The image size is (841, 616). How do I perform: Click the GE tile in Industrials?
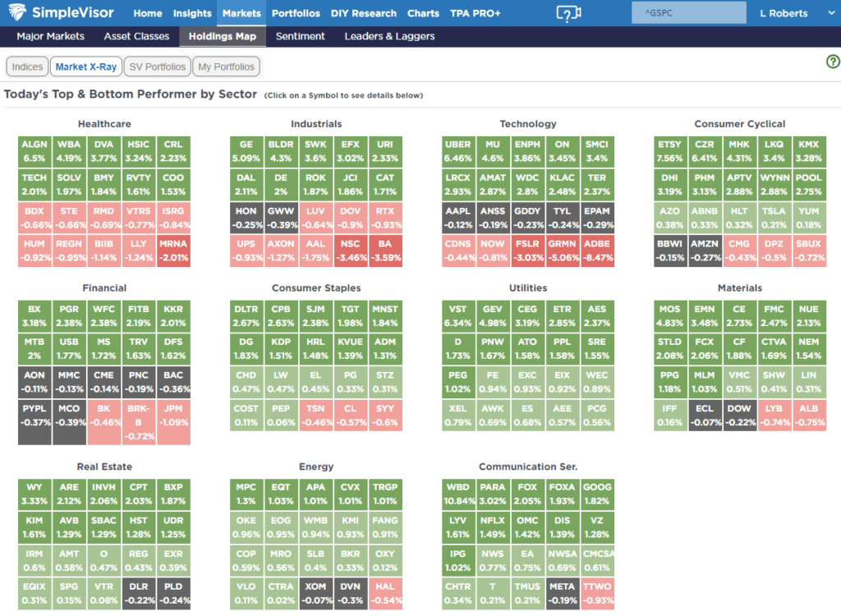[x=246, y=151]
